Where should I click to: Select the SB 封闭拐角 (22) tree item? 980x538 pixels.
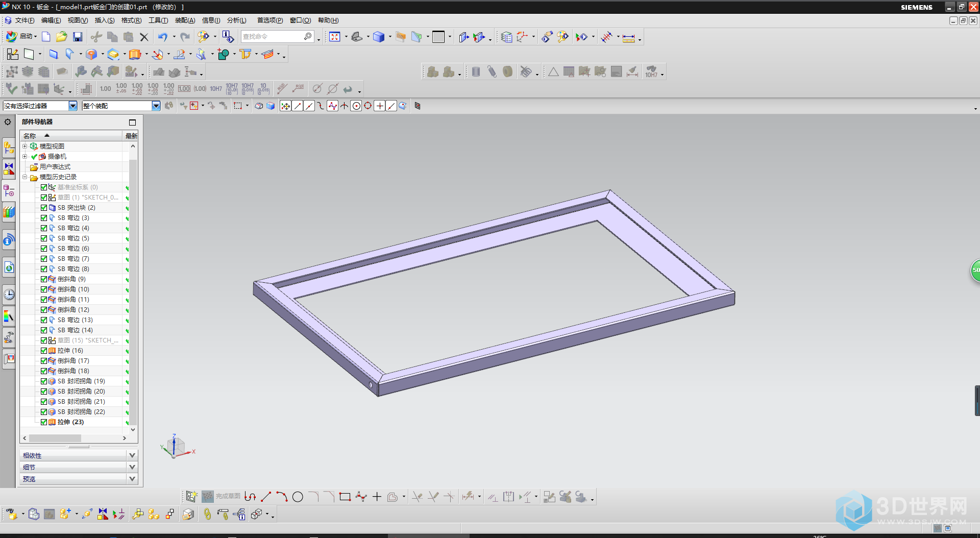click(x=82, y=412)
